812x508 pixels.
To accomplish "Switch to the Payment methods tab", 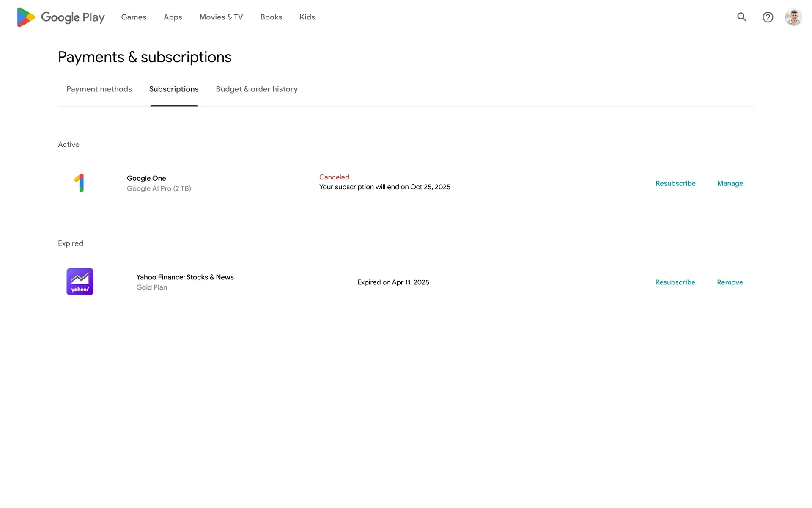I will coord(99,89).
